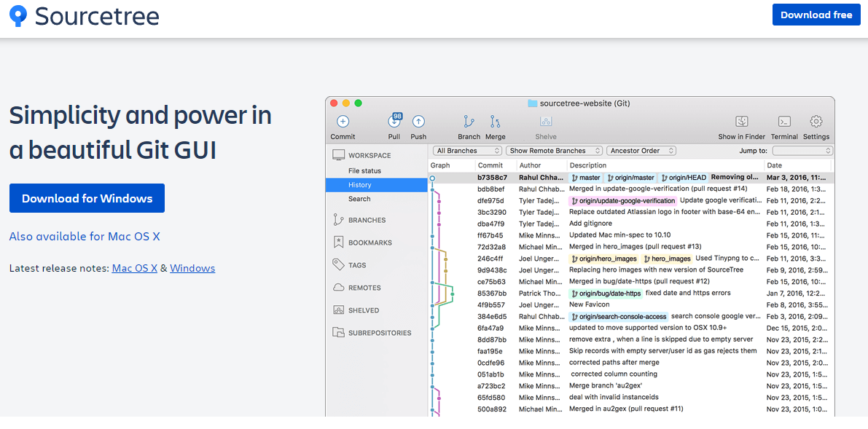
Task: Open the Settings gear icon
Action: point(816,122)
